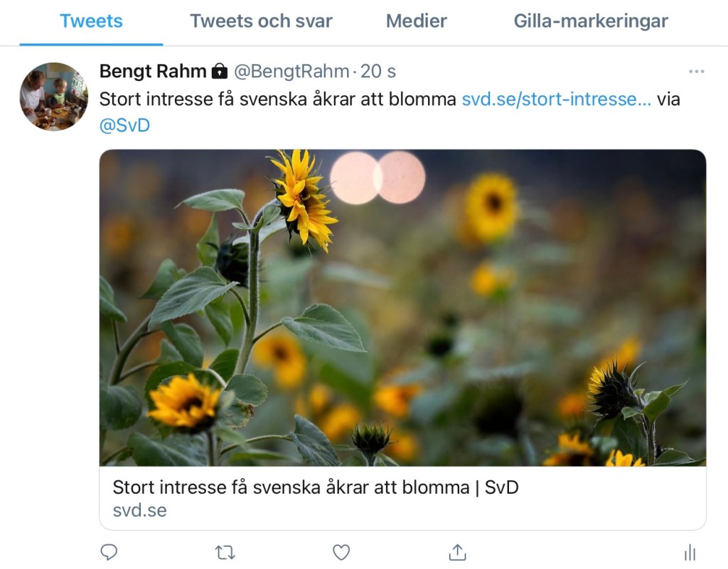
Task: Retweet the sunflower article tweet
Action: 225,552
